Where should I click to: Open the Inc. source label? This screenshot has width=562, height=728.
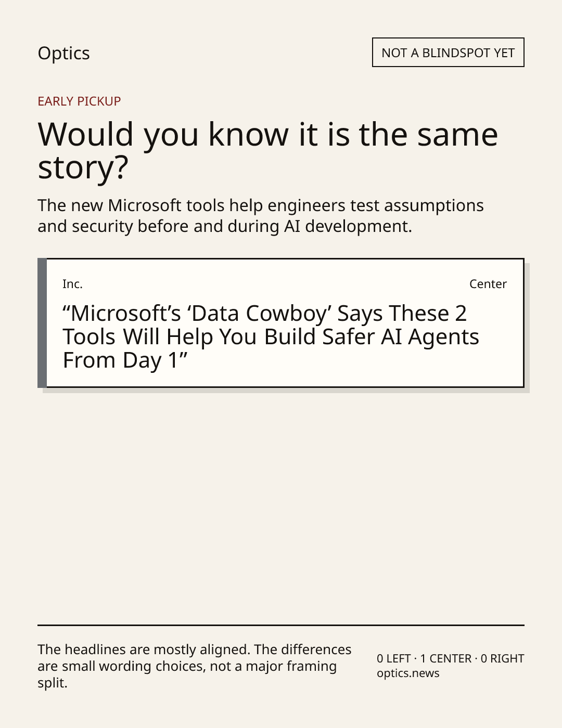tap(72, 284)
